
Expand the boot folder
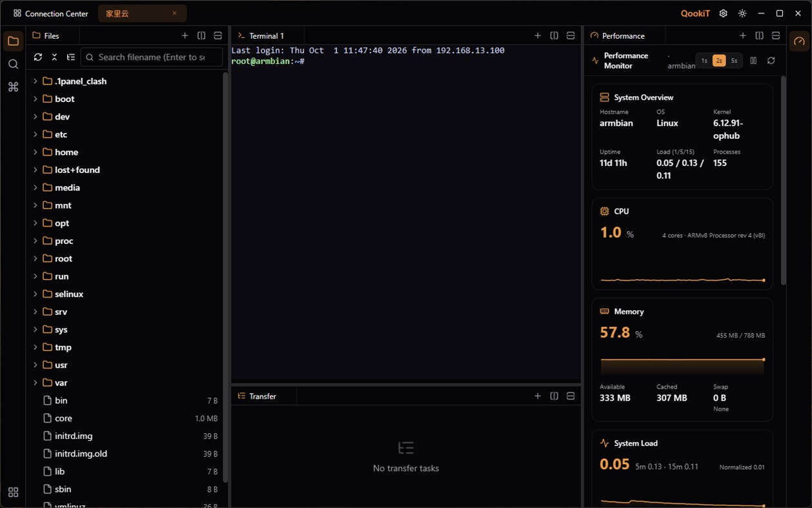[36, 99]
